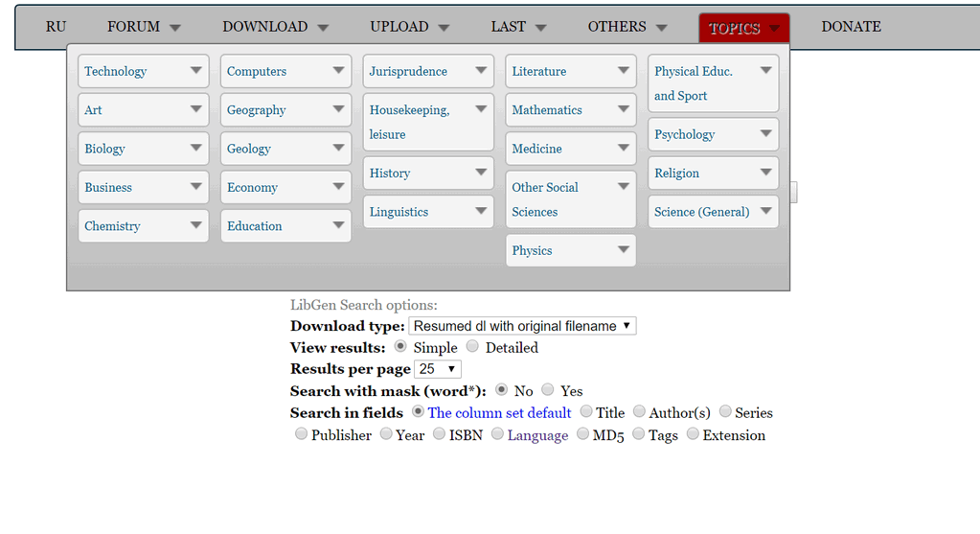Open the Religion topic link

tap(677, 174)
